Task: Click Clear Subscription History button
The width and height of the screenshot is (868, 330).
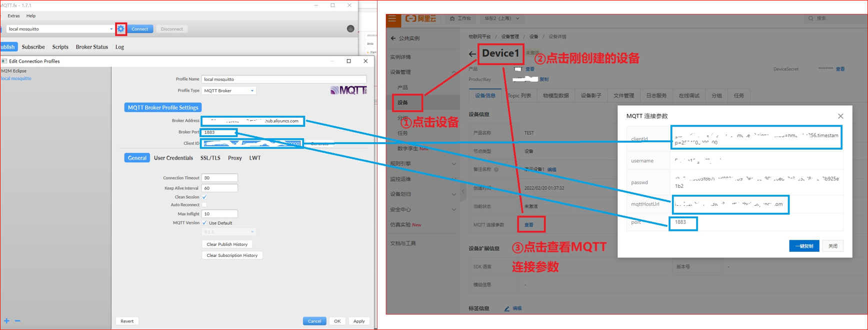Action: pyautogui.click(x=232, y=255)
